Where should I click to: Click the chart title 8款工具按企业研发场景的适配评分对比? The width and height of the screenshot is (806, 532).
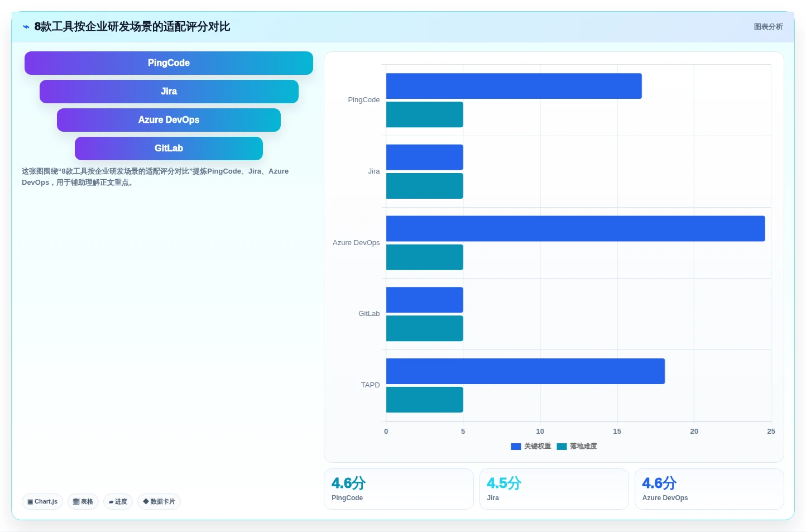[132, 27]
